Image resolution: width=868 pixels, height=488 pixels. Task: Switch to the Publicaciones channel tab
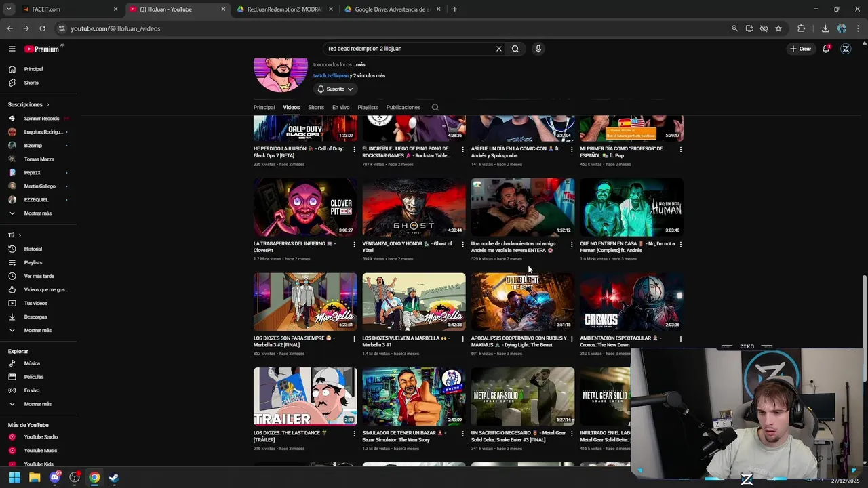pyautogui.click(x=403, y=107)
